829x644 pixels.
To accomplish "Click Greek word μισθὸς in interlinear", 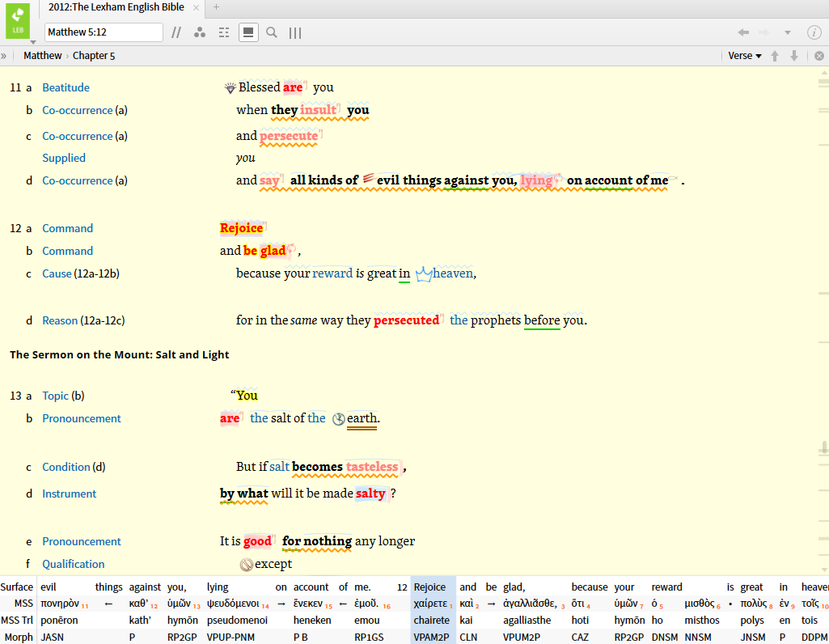I will pyautogui.click(x=700, y=604).
